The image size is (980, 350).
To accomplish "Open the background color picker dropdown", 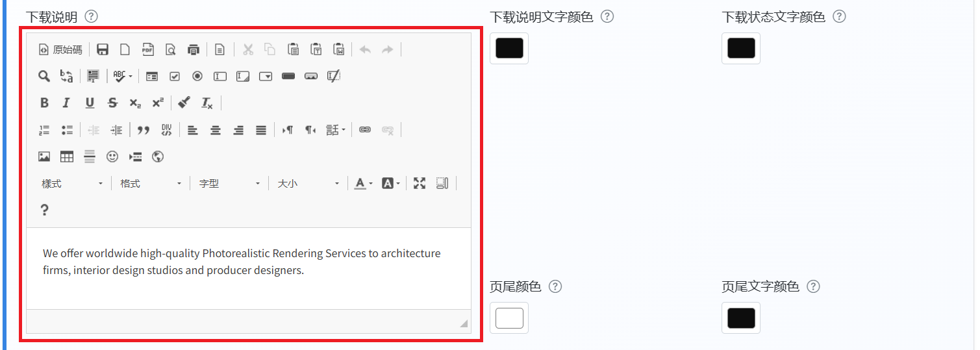I will (391, 184).
